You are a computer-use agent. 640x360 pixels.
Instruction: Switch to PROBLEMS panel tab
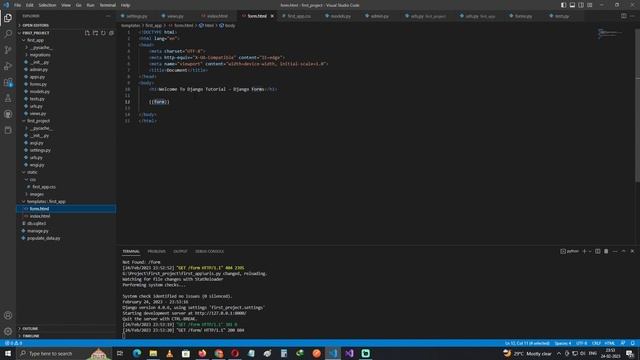point(156,251)
